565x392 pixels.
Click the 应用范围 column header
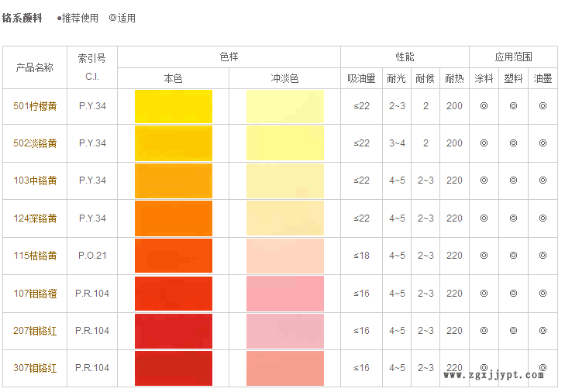513,57
